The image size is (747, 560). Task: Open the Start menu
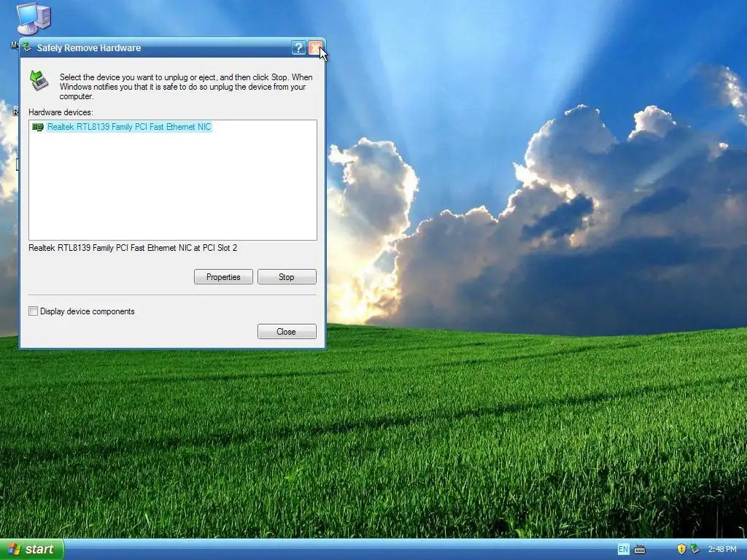tap(31, 549)
